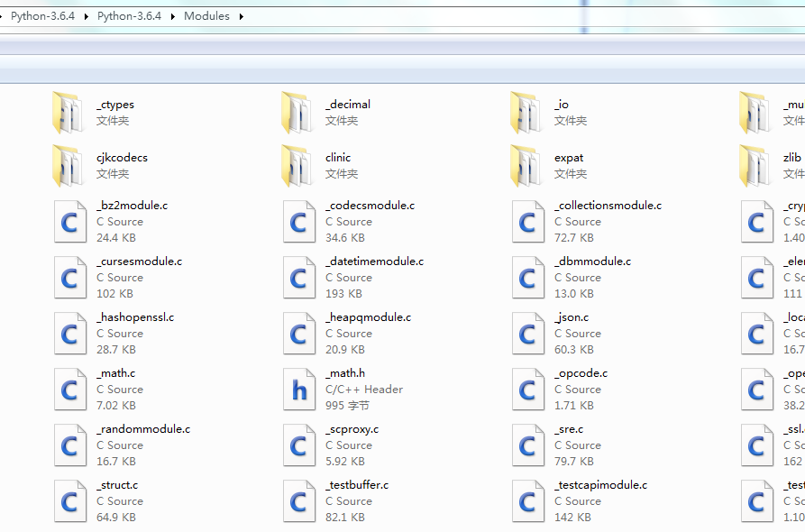Expand arrow after first Python-3.6.4 breadcrumb

click(87, 17)
